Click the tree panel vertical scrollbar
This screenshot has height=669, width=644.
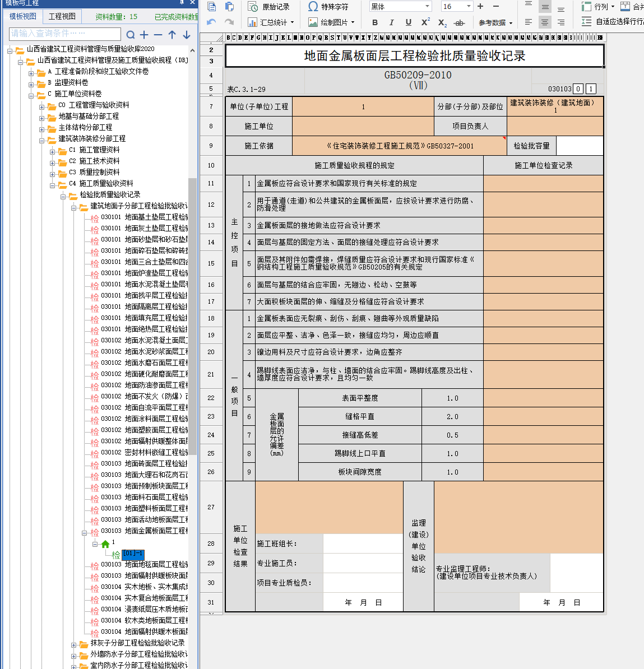(192, 315)
